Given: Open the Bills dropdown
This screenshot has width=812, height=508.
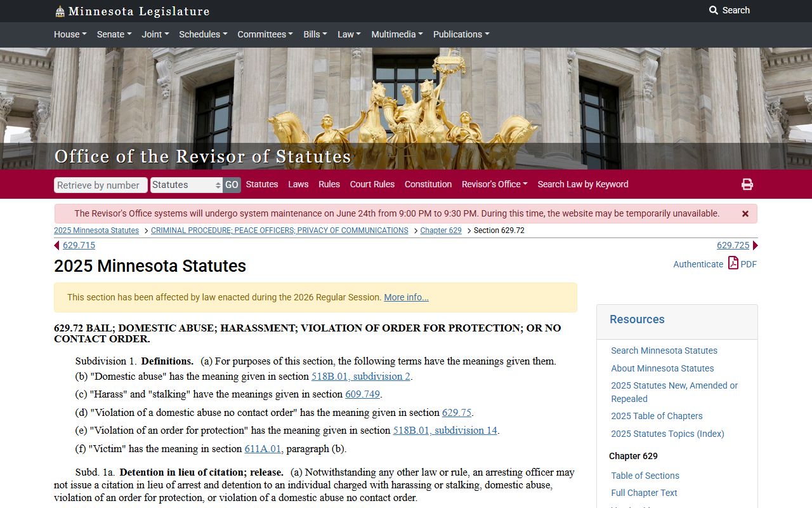Looking at the screenshot, I should point(315,34).
